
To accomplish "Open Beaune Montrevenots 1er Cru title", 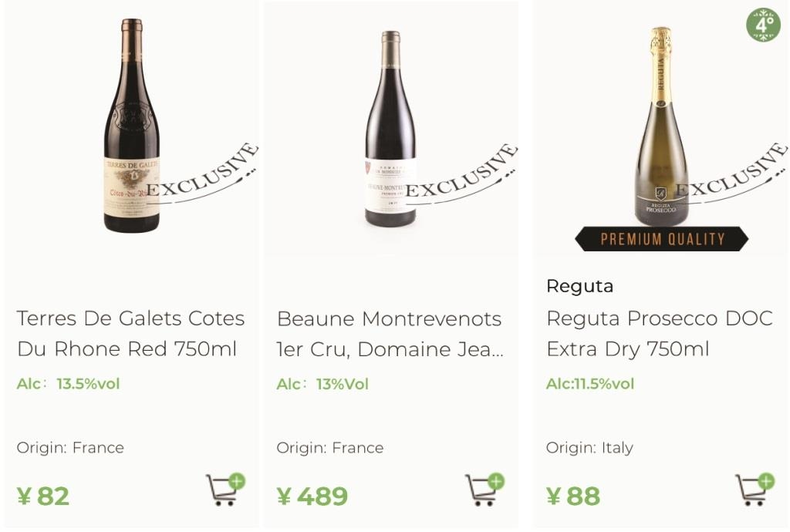I will (390, 334).
